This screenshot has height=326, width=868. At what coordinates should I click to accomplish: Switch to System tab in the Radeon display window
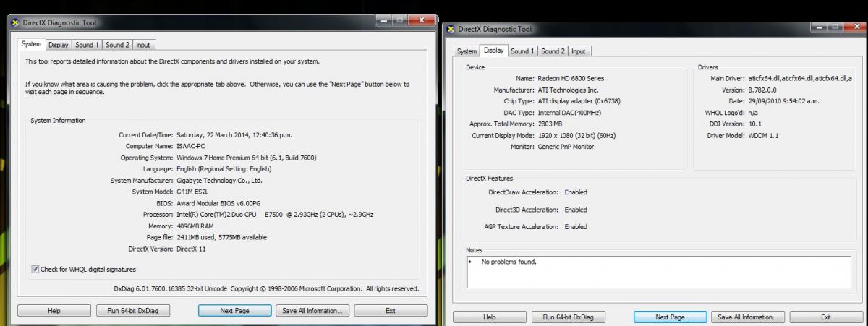point(467,51)
